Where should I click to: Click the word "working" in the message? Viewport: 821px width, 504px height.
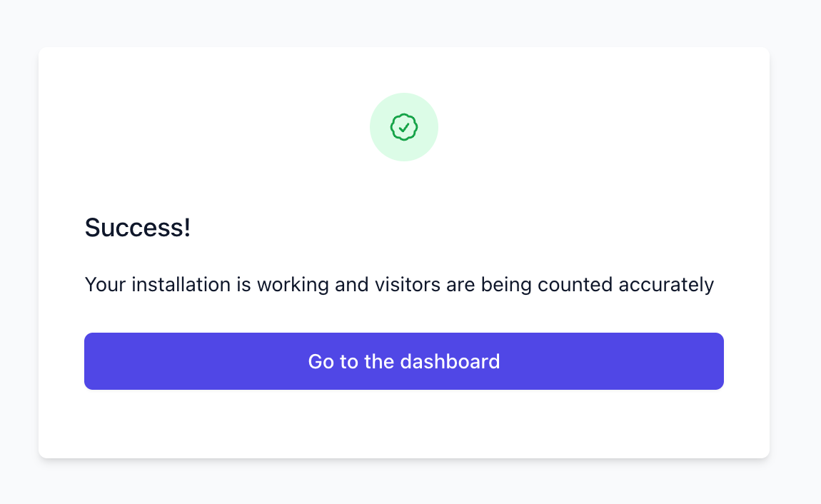pyautogui.click(x=293, y=286)
